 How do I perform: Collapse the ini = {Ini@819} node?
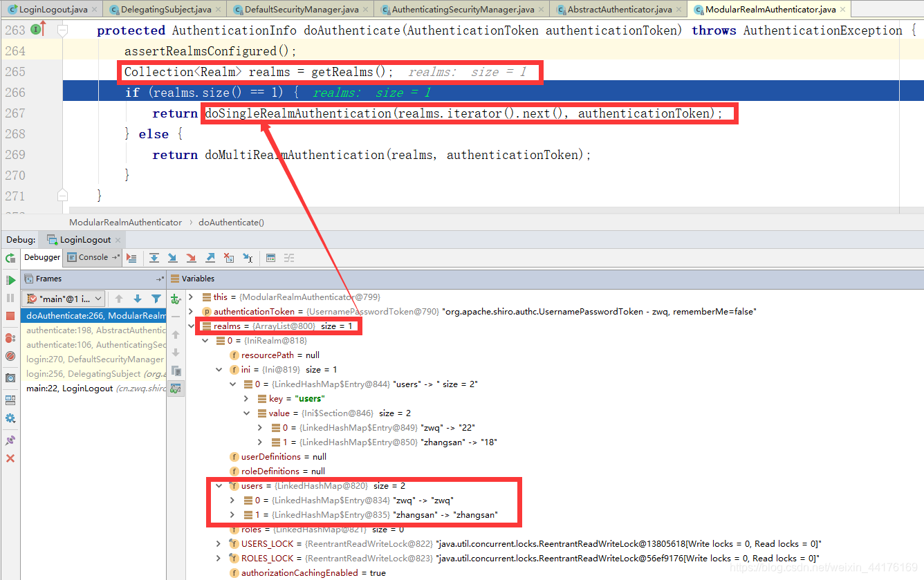coord(219,369)
